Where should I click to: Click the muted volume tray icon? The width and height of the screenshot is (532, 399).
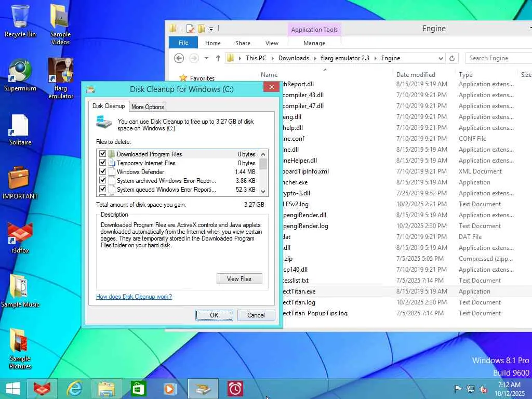483,389
